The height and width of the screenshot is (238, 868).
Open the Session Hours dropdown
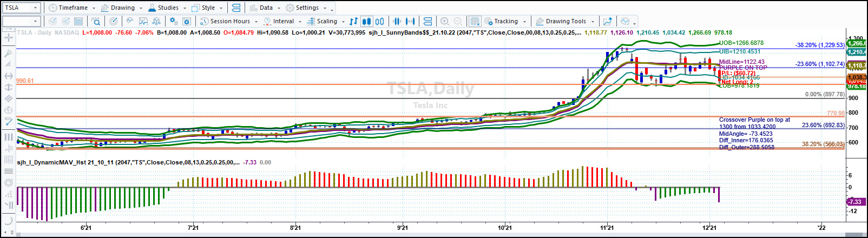(229, 21)
